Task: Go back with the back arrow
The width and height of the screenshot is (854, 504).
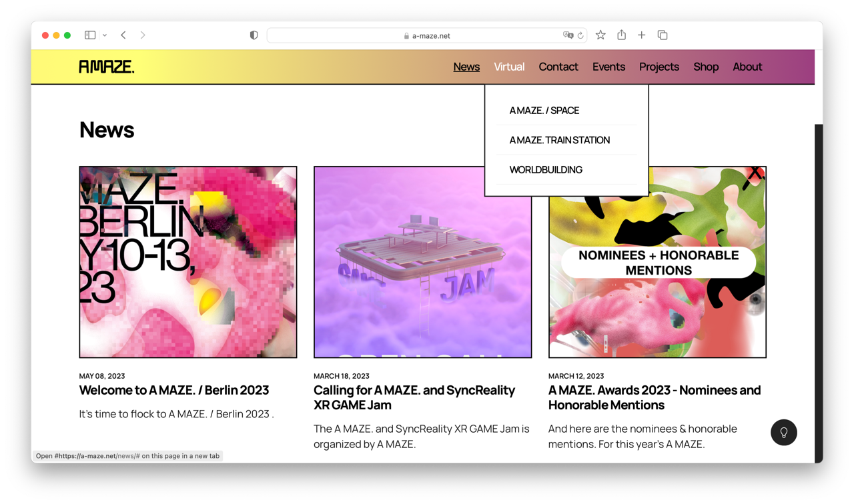Action: pos(123,35)
